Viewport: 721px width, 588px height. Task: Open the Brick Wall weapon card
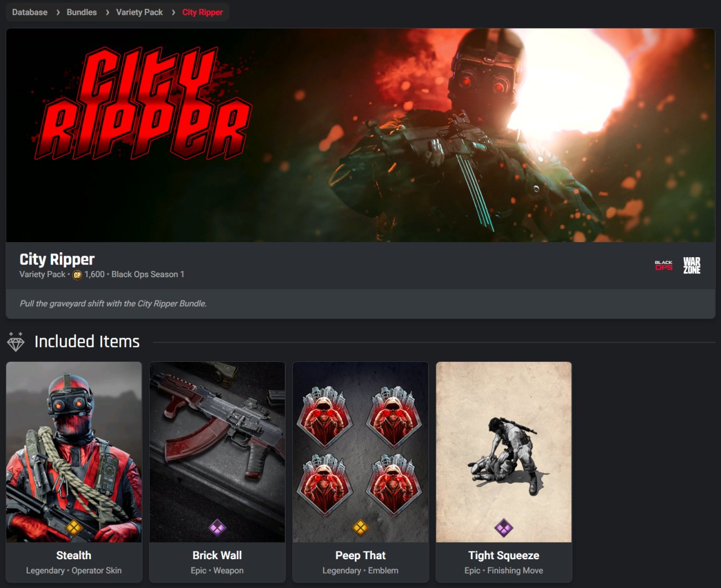point(217,472)
